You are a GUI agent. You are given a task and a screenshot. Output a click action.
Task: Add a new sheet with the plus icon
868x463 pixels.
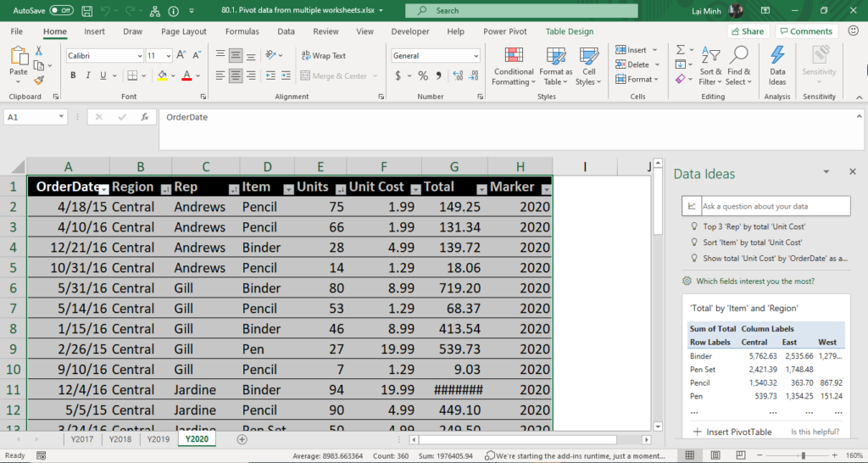pos(242,439)
